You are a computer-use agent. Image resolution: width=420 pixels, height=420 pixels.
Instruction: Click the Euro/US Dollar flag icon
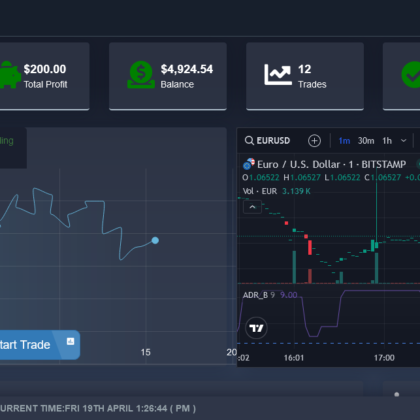[x=249, y=164]
